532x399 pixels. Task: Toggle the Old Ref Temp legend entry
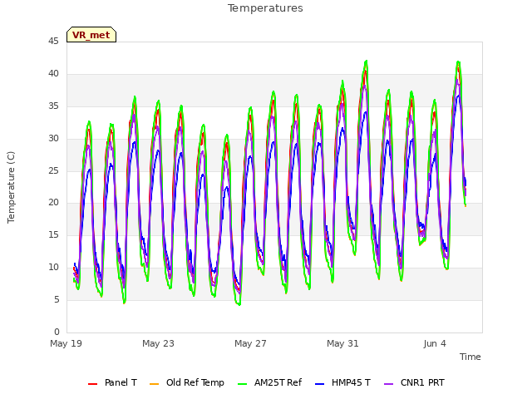[x=186, y=382]
